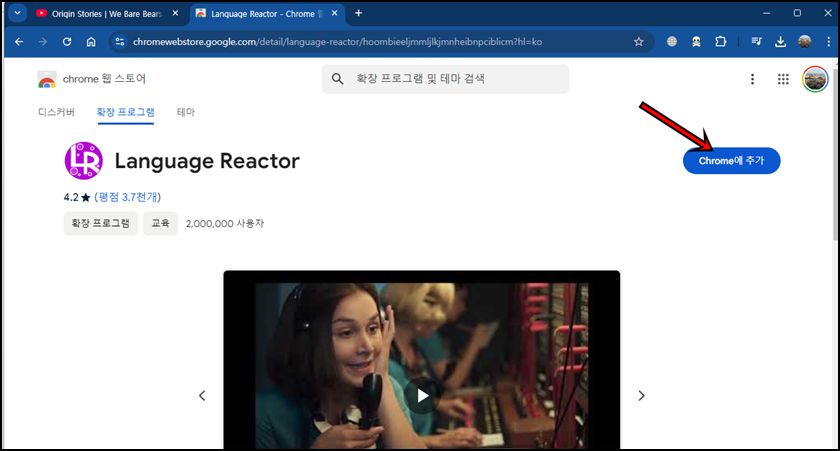The width and height of the screenshot is (840, 451).
Task: Click the preview video thumbnail
Action: coord(422,360)
